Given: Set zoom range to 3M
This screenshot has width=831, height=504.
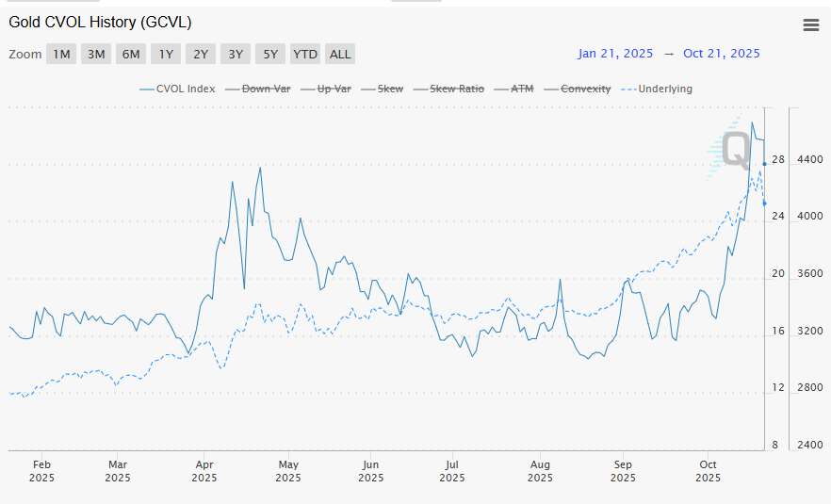Looking at the screenshot, I should [96, 54].
